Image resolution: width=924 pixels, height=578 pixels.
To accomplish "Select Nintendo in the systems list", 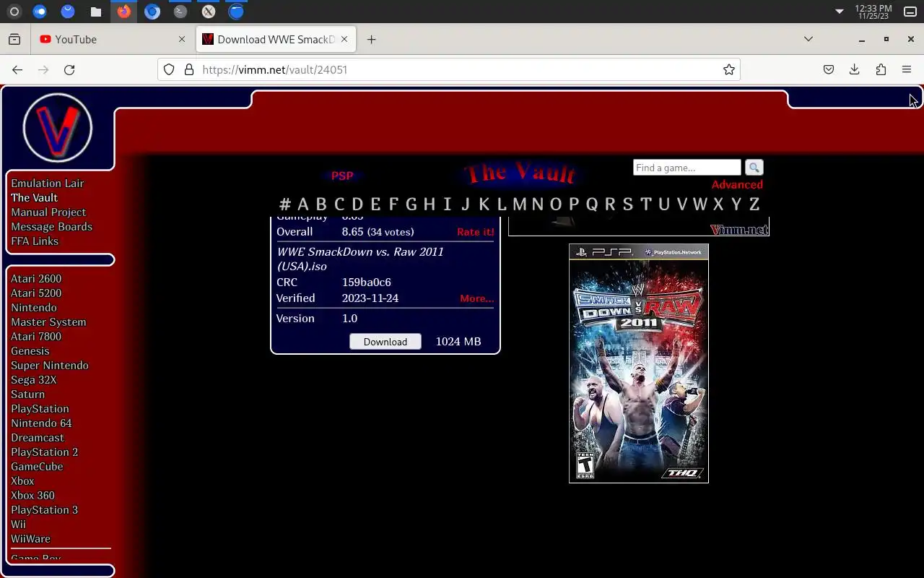I will click(34, 308).
